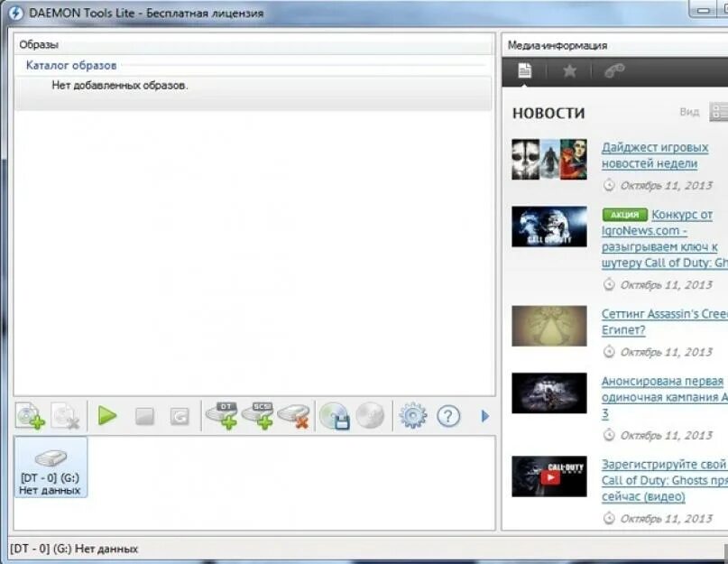The width and height of the screenshot is (728, 564).
Task: Open Help via question mark icon
Action: [x=448, y=416]
